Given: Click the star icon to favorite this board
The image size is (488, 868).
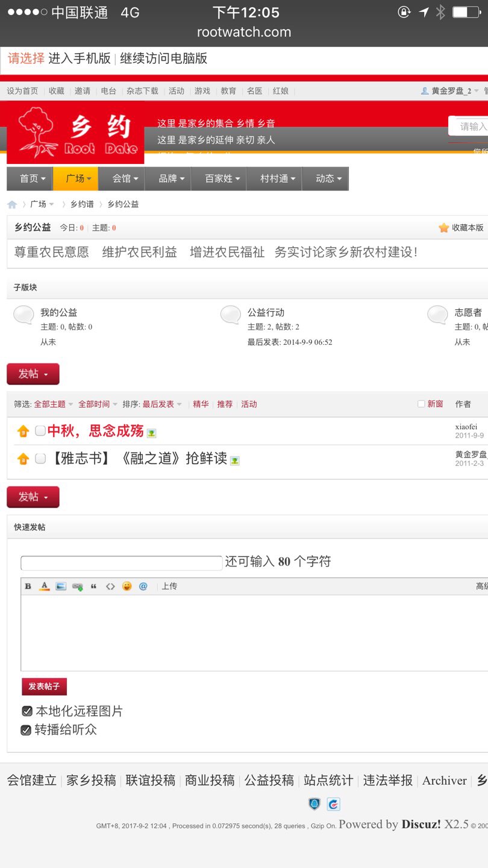Looking at the screenshot, I should click(x=443, y=228).
